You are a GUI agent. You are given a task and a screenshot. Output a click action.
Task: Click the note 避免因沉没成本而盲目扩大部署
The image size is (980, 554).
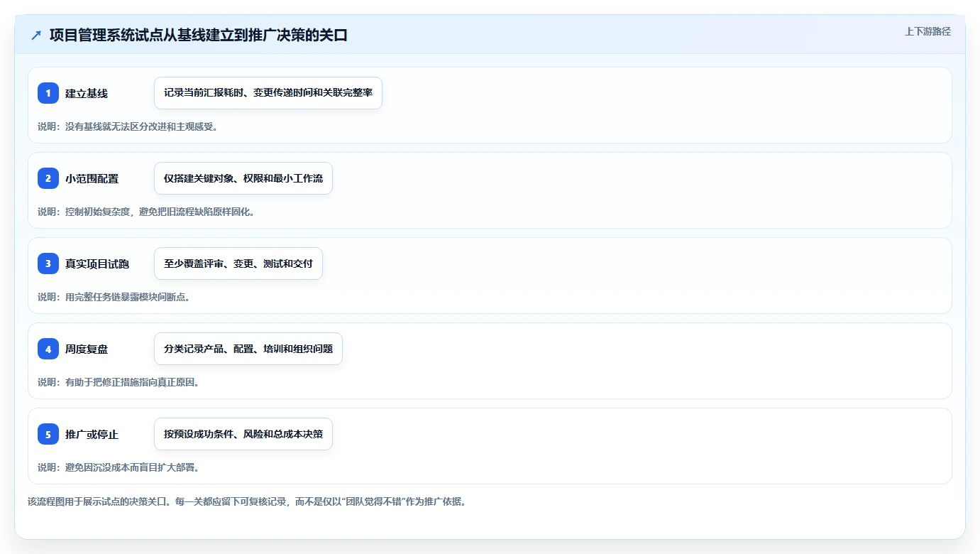pyautogui.click(x=119, y=467)
